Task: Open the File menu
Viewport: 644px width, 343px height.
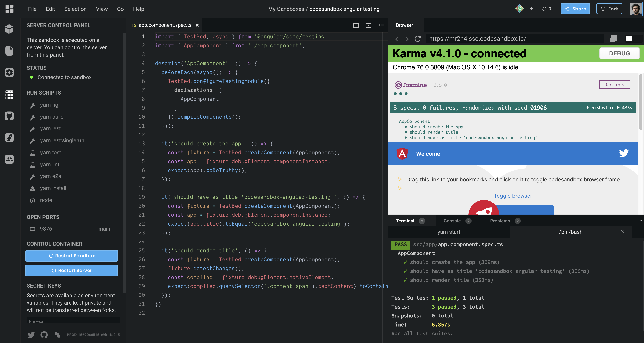Action: coord(32,9)
